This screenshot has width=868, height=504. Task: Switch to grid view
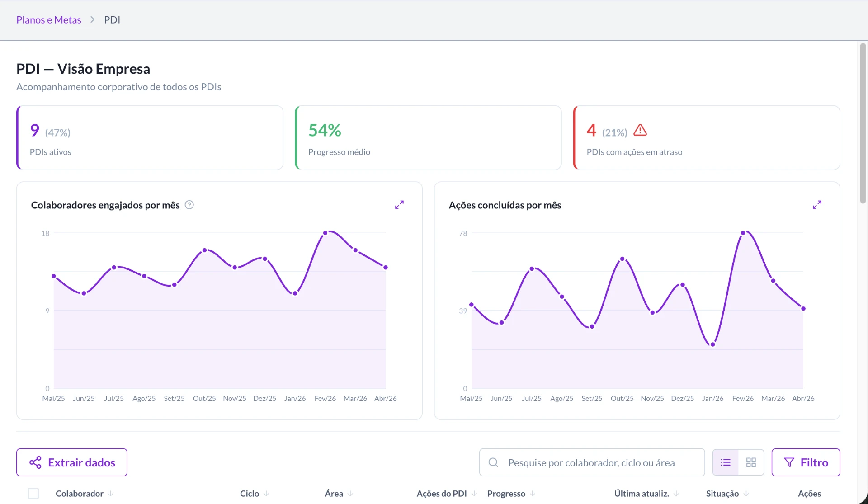751,462
